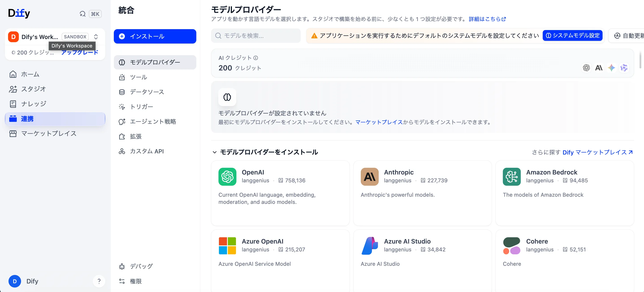Click the search magnifier icon beside ⌘K

pyautogui.click(x=82, y=14)
